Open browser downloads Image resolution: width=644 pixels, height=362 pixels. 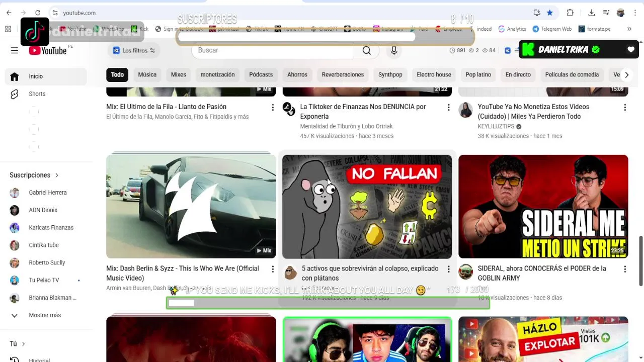pos(592,13)
